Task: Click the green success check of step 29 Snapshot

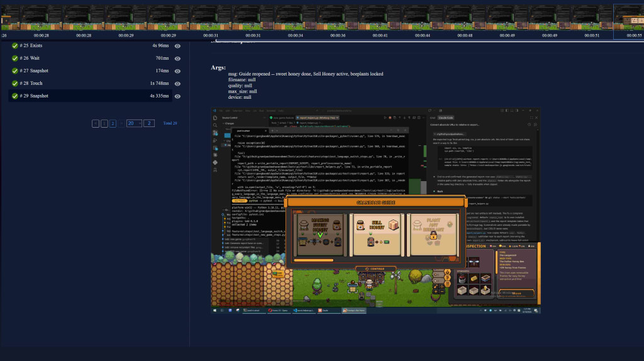Action: pos(15,96)
